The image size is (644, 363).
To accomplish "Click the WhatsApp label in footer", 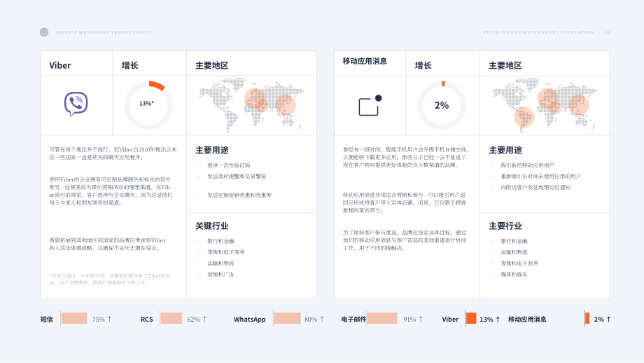I will [x=250, y=320].
